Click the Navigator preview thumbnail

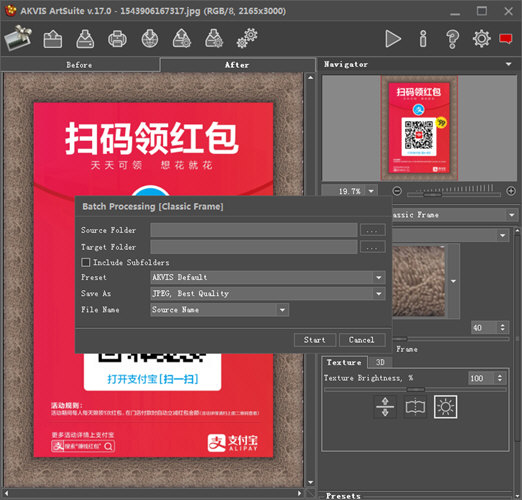(419, 128)
